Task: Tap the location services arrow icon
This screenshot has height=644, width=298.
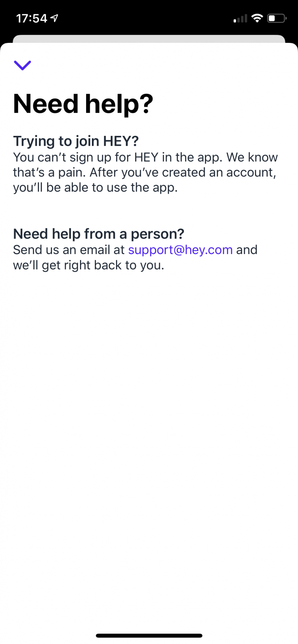Action: 55,18
